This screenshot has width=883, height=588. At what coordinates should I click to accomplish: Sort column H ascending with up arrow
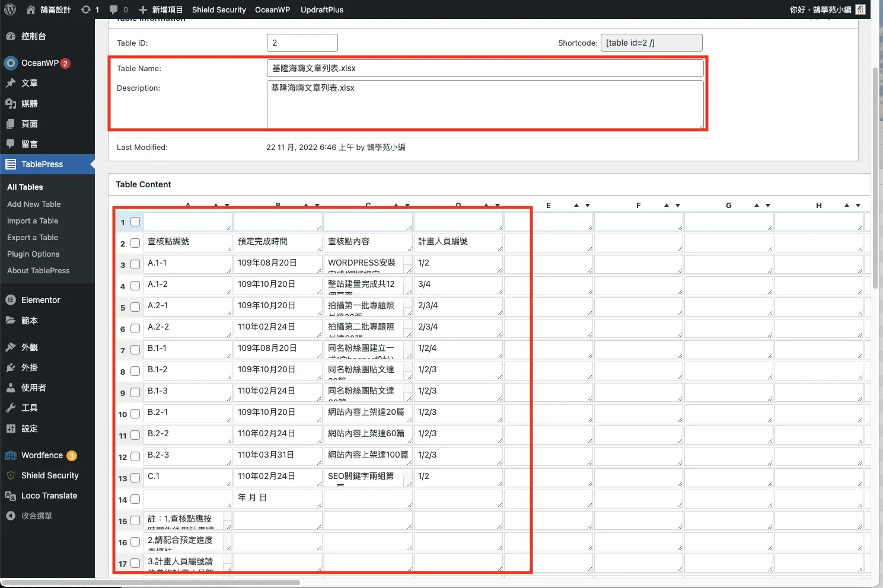(x=847, y=205)
